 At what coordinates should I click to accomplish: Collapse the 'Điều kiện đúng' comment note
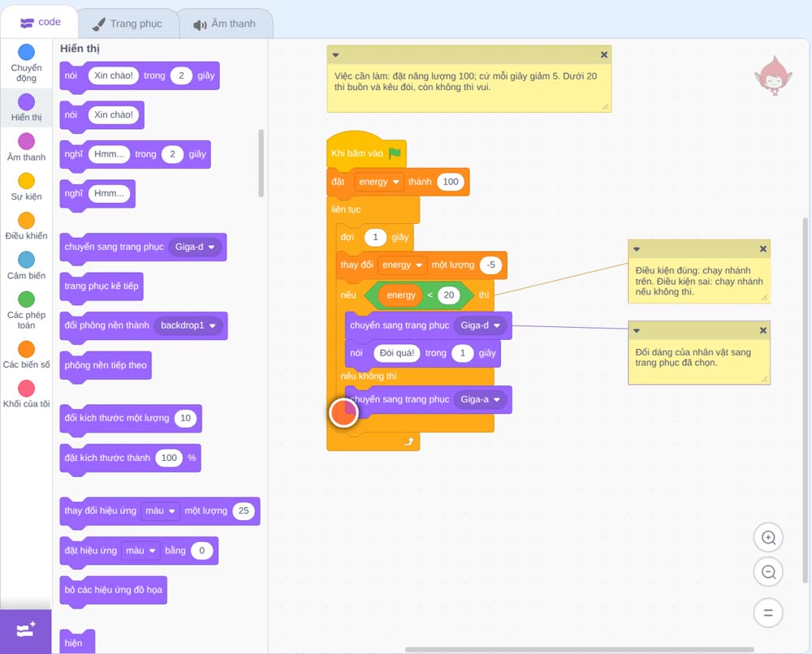click(x=637, y=249)
